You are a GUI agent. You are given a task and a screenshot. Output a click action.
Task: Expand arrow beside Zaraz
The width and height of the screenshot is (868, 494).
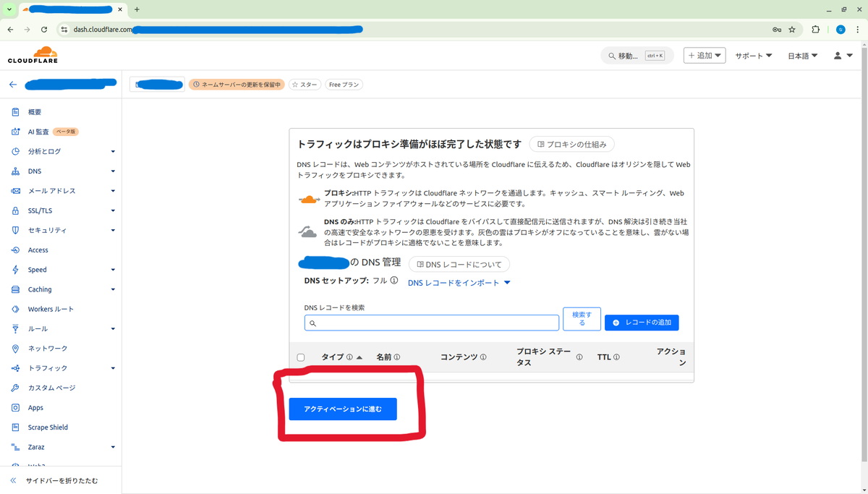tap(113, 448)
